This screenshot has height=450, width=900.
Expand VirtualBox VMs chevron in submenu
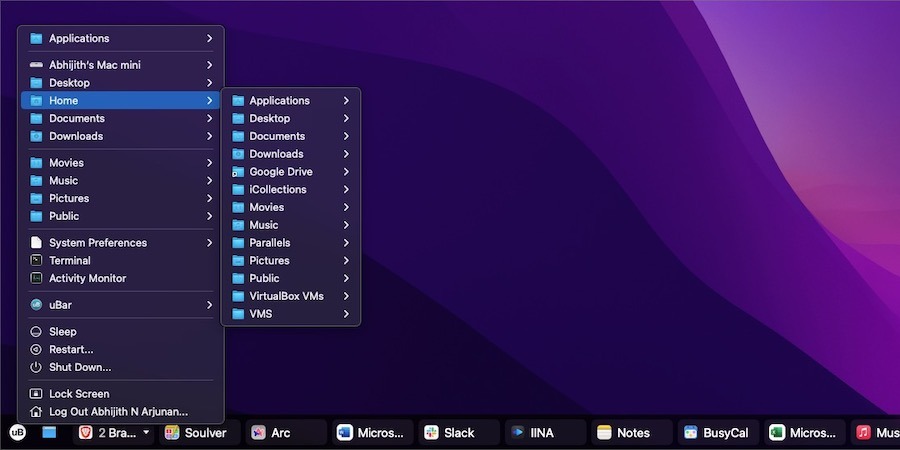pos(346,296)
